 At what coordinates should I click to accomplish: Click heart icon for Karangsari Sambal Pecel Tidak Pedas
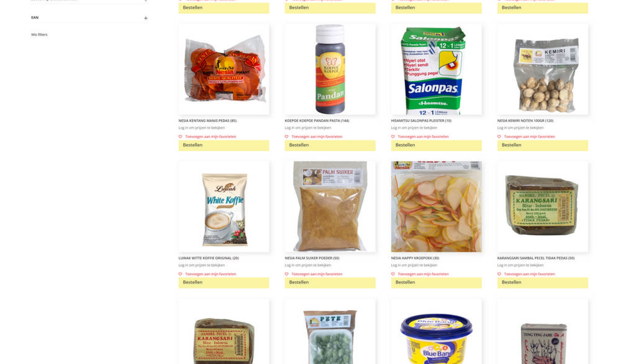(499, 274)
